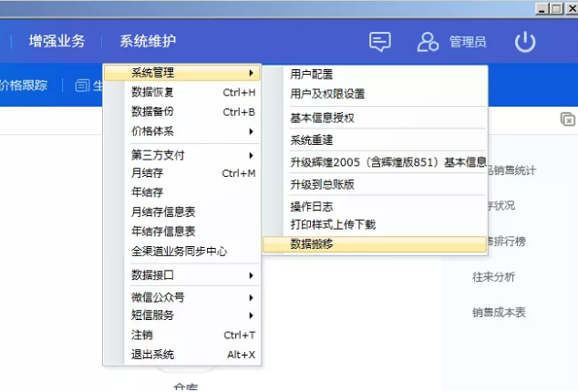The image size is (578, 392).
Task: Open the 销售成本表 report link
Action: coord(499,313)
